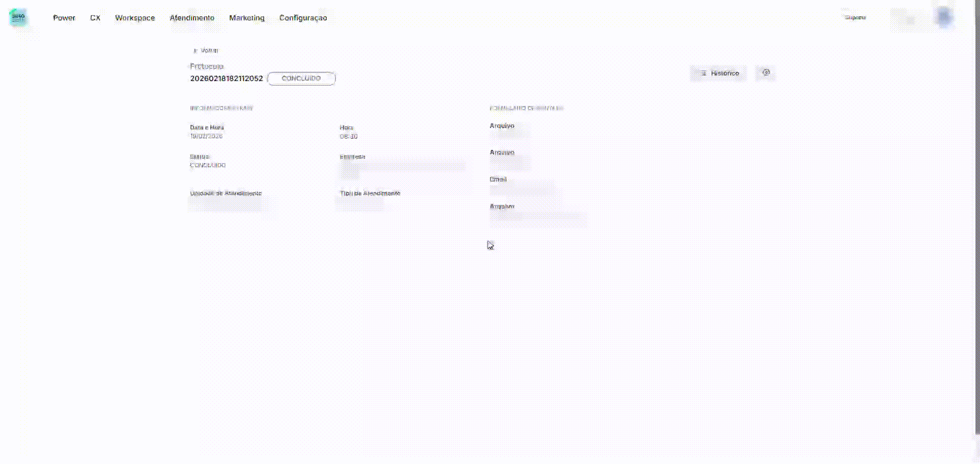980x464 pixels.
Task: Open the Marketing menu
Action: (x=247, y=18)
